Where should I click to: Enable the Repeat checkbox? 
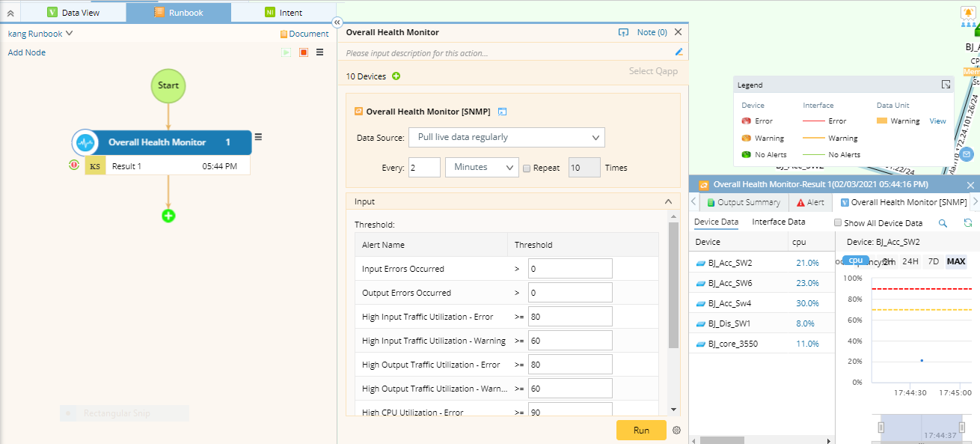(527, 168)
